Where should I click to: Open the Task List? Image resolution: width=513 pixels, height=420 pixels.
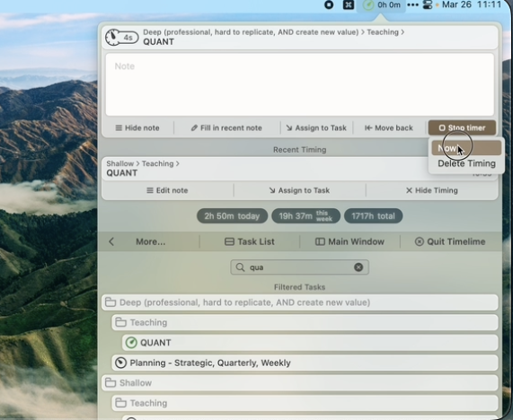pos(250,241)
